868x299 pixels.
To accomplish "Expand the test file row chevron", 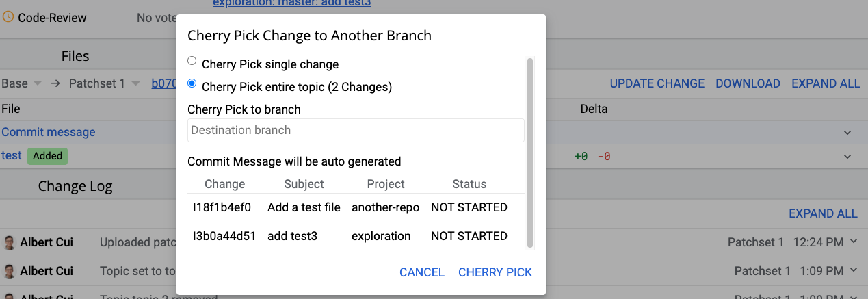I will tap(847, 157).
